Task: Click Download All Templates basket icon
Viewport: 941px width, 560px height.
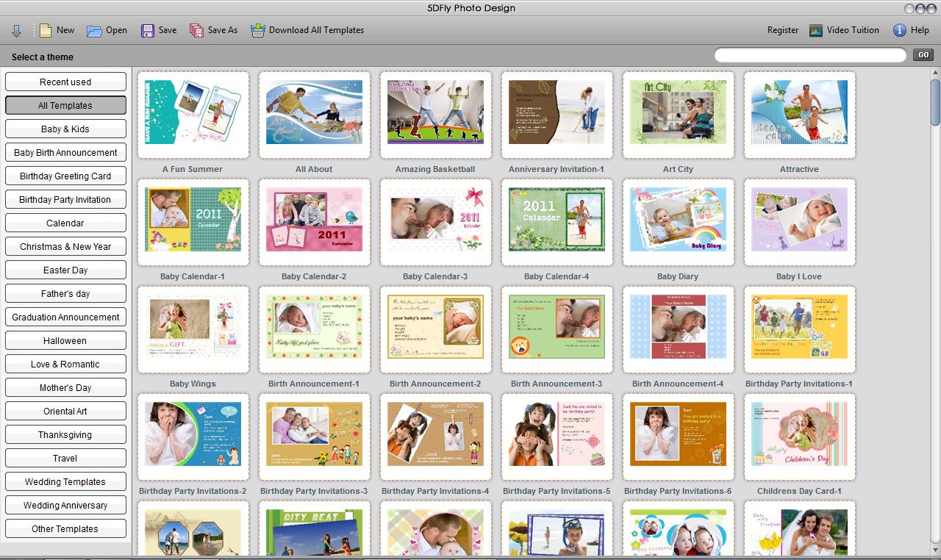Action: click(x=257, y=31)
